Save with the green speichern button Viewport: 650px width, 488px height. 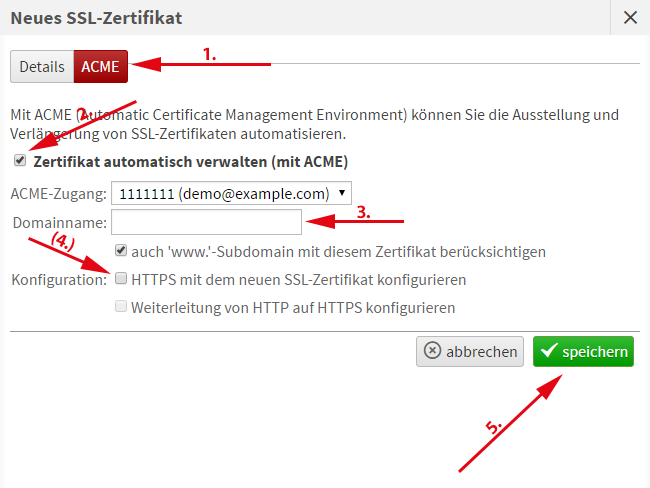pos(583,351)
